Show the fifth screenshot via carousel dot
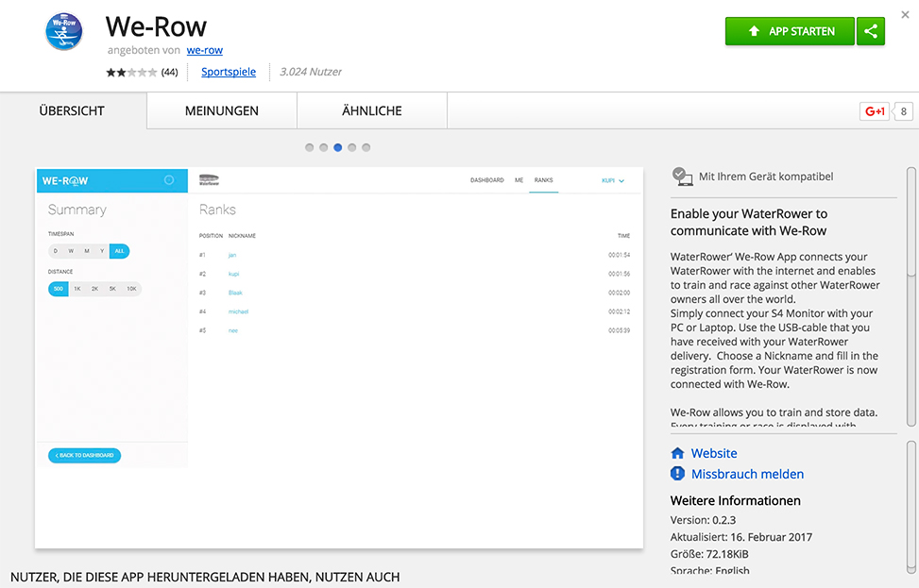This screenshot has width=919, height=588. pyautogui.click(x=366, y=147)
